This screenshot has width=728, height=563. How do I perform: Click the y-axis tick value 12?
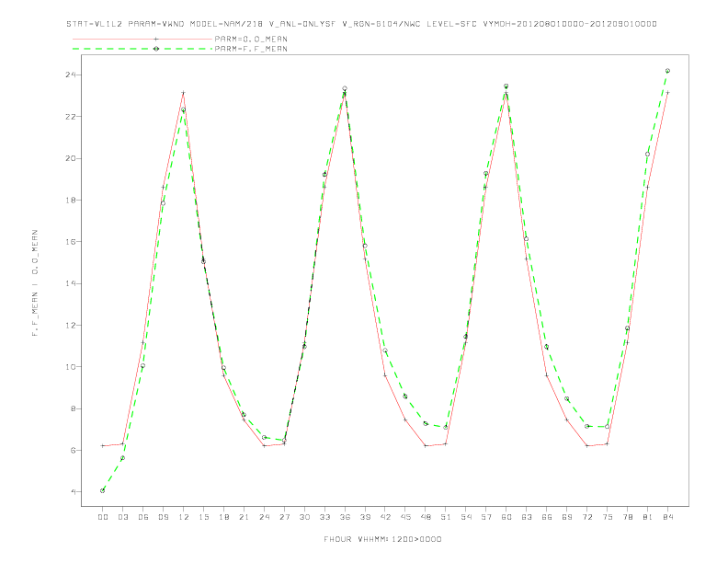(x=71, y=325)
